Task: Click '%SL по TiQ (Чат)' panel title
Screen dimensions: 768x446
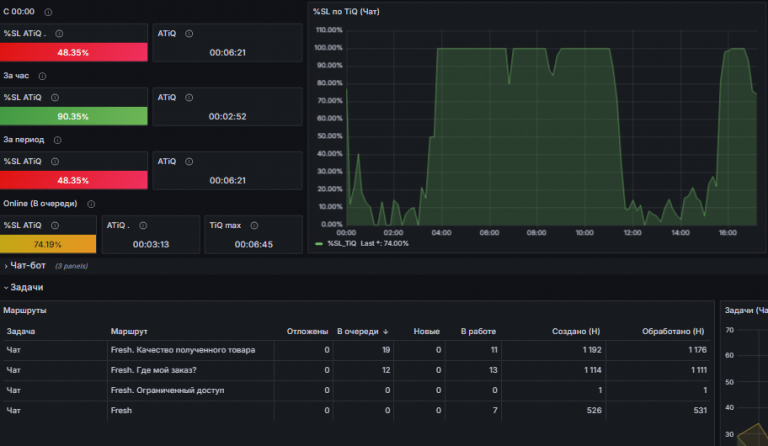Action: 346,11
